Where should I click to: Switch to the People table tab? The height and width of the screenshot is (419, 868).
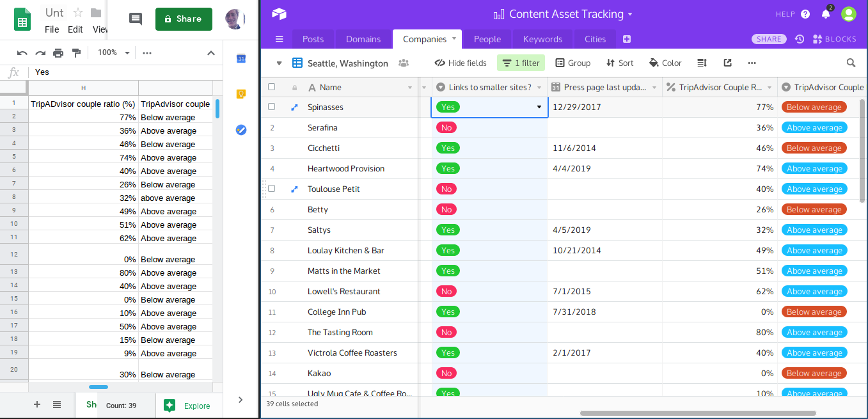coord(487,39)
